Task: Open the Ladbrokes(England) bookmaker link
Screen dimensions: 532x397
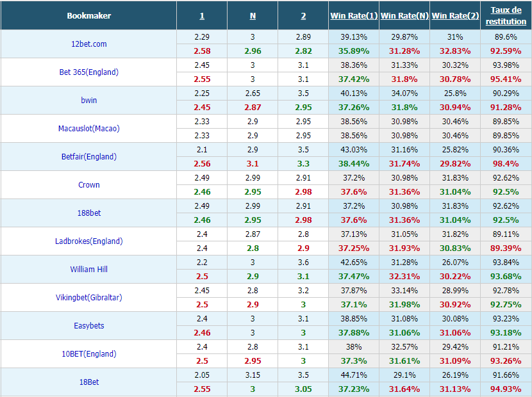Action: 89,241
